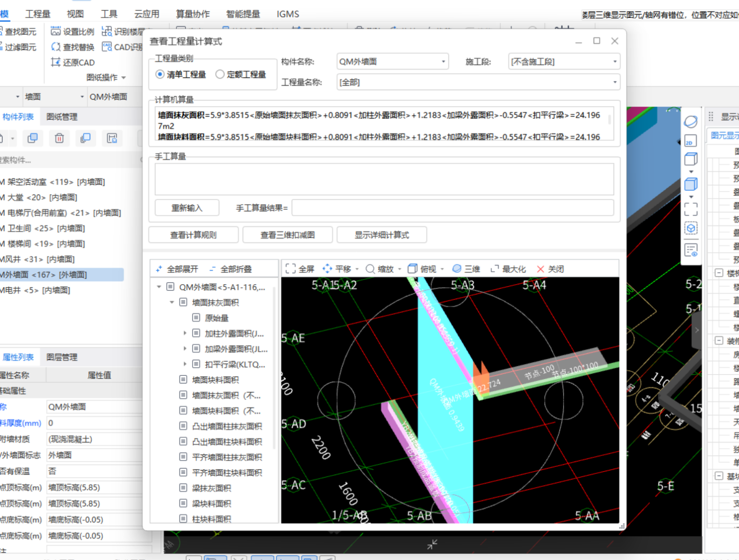739x560 pixels.
Task: Click the trash delete icon in component list
Action: tap(59, 138)
